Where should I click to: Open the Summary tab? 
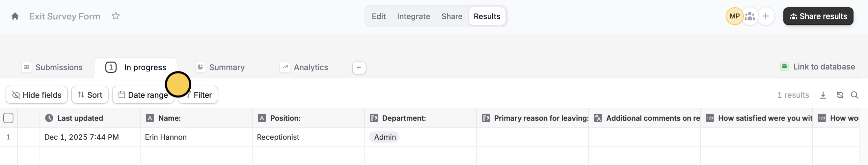coord(220,67)
